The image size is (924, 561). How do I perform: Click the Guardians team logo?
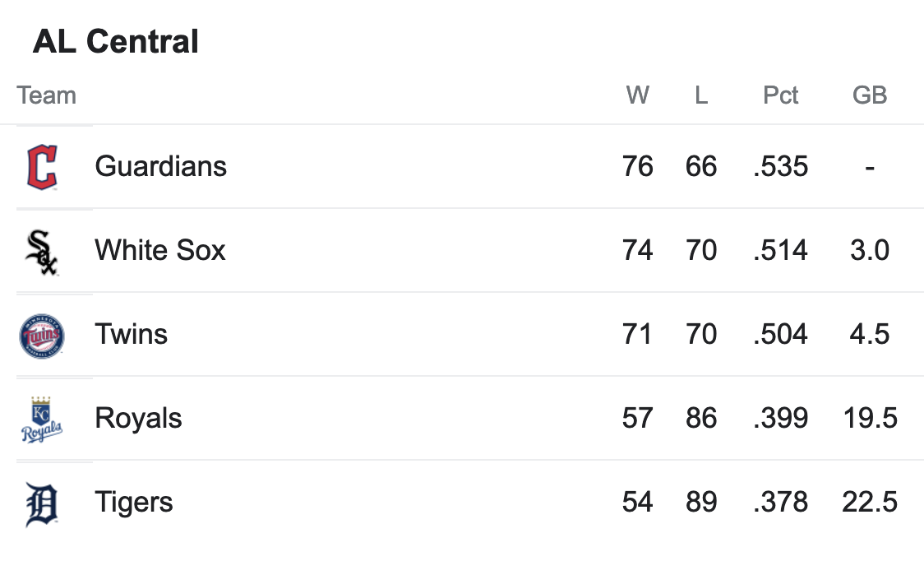42,167
